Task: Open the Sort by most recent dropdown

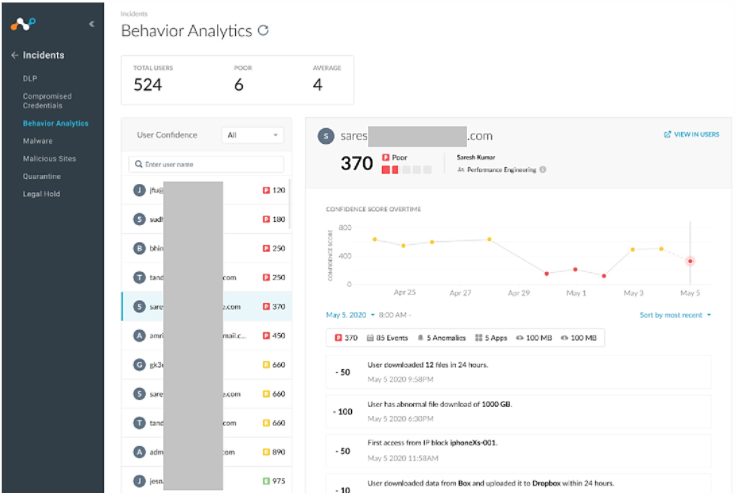Action: coord(675,315)
